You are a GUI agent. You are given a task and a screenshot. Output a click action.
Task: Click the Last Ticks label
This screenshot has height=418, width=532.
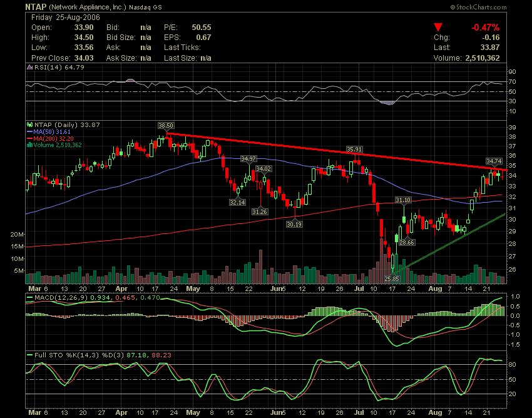point(182,48)
